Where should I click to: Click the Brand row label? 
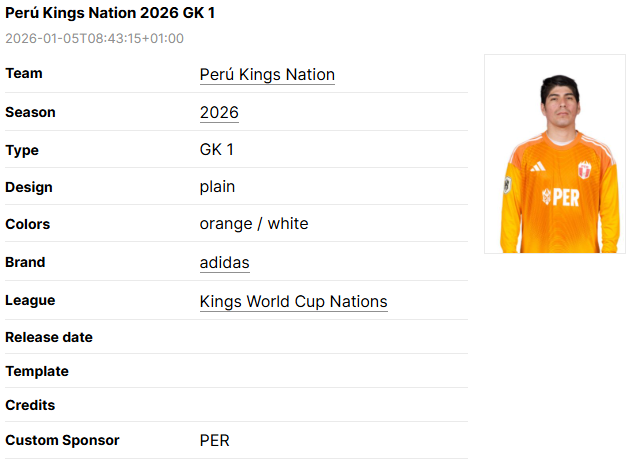[25, 262]
